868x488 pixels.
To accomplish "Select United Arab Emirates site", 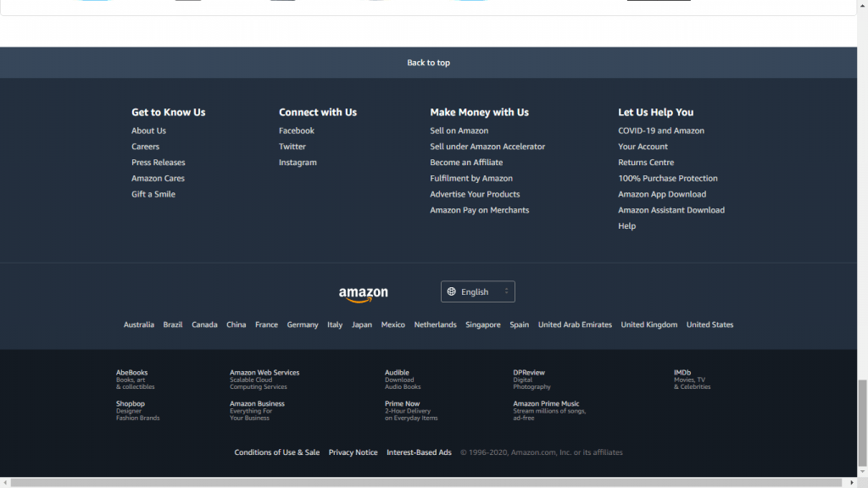I will coord(575,324).
